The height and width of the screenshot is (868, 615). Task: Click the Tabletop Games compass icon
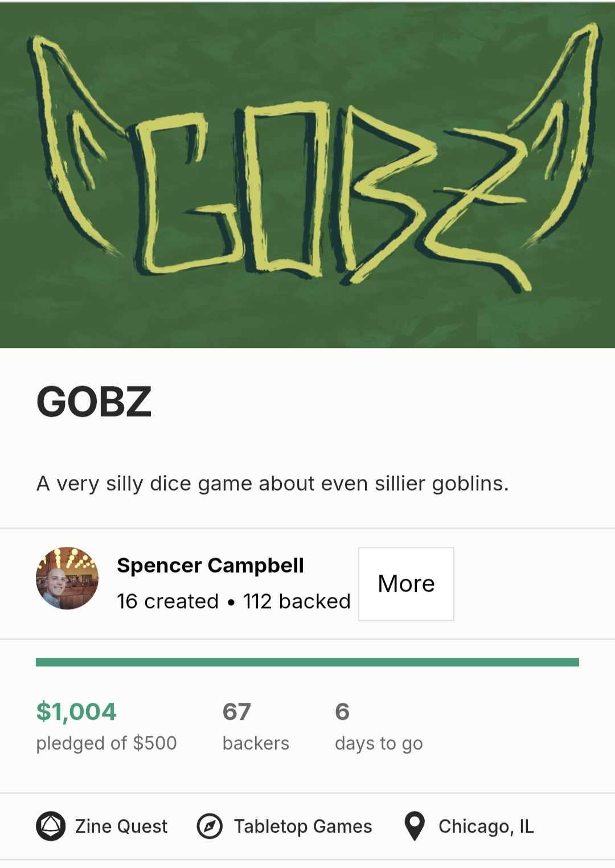pyautogui.click(x=210, y=826)
